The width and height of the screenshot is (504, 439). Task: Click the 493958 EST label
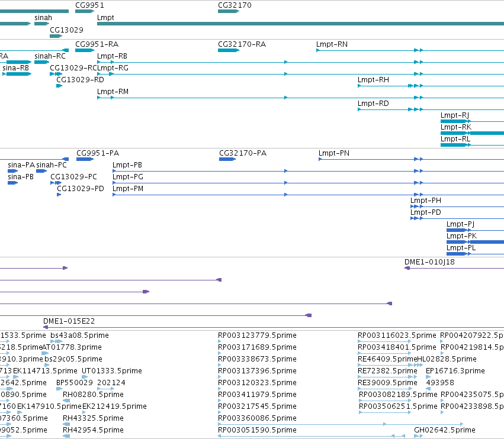pyautogui.click(x=440, y=383)
